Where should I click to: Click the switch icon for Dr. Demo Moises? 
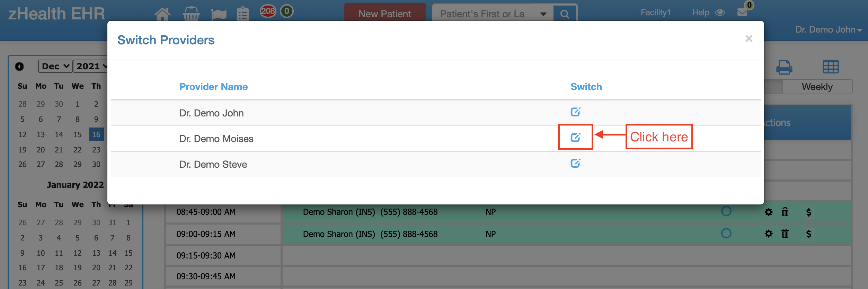point(575,137)
